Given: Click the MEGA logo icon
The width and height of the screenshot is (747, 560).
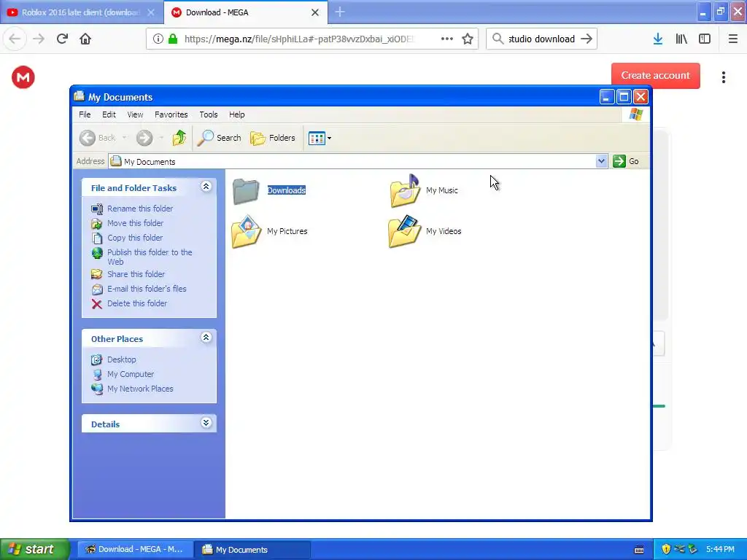Looking at the screenshot, I should click(x=23, y=77).
